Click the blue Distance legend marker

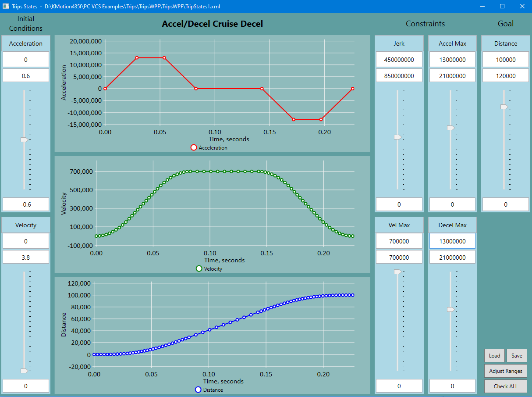(x=198, y=390)
